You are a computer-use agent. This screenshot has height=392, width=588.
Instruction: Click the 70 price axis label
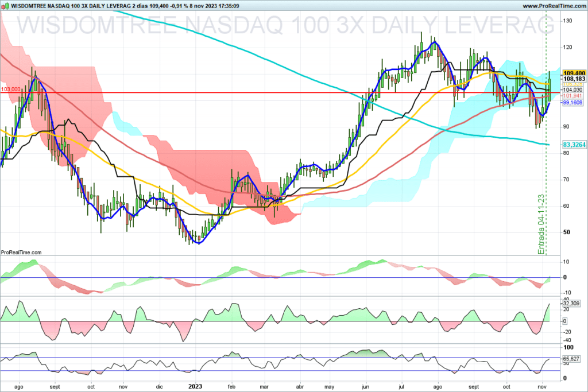point(566,180)
